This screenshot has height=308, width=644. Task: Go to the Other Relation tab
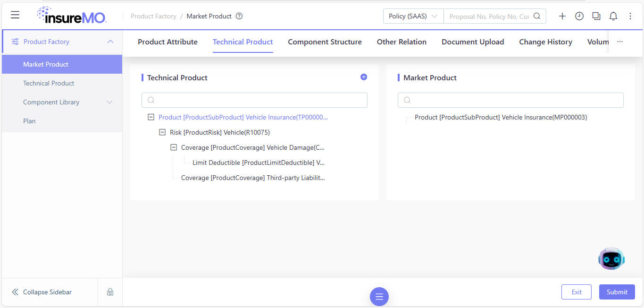tap(401, 42)
